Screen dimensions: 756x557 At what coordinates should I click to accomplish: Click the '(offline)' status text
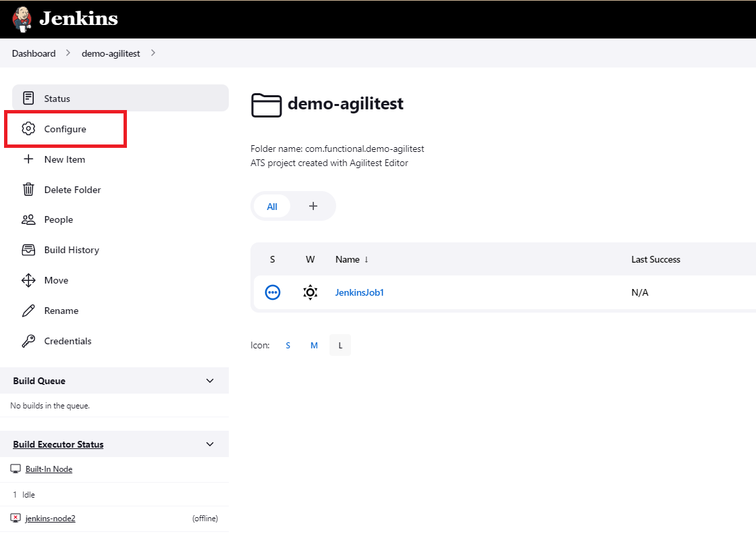click(205, 519)
